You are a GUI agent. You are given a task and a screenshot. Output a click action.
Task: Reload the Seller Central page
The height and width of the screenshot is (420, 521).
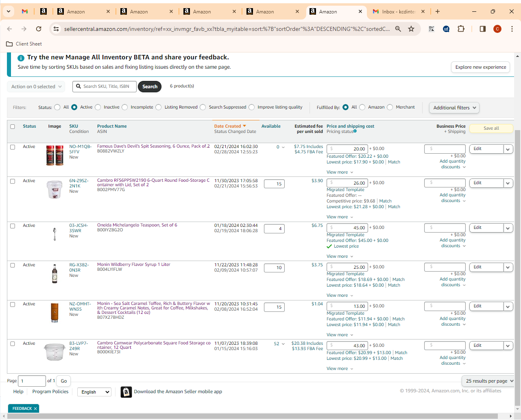[39, 29]
